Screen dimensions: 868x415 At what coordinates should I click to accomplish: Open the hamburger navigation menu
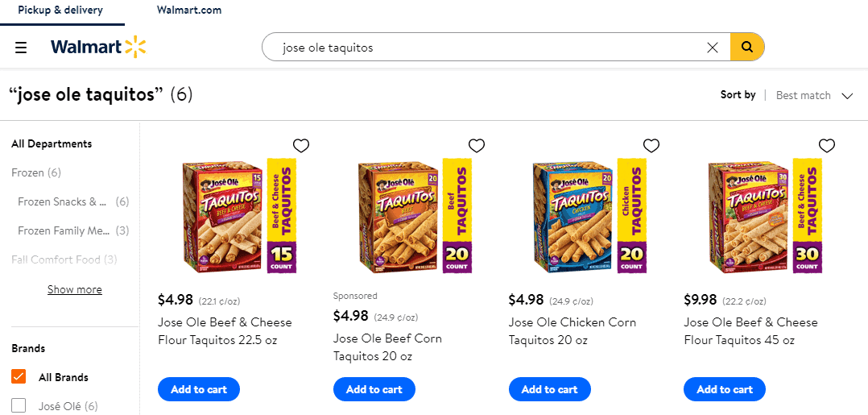click(21, 48)
